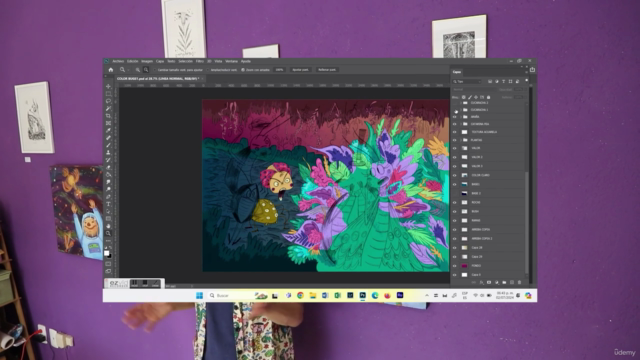Select the Capa 28 layer
The height and width of the screenshot is (360, 640).
point(477,248)
